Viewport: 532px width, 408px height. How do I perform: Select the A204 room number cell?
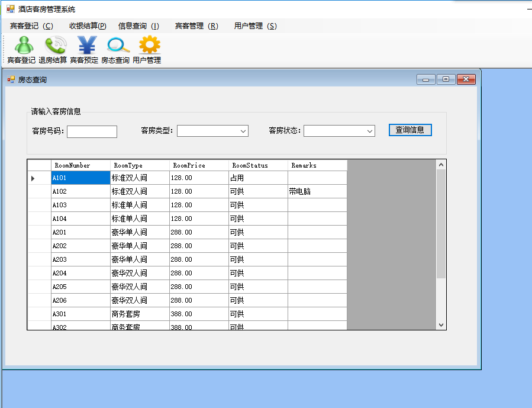[x=80, y=273]
